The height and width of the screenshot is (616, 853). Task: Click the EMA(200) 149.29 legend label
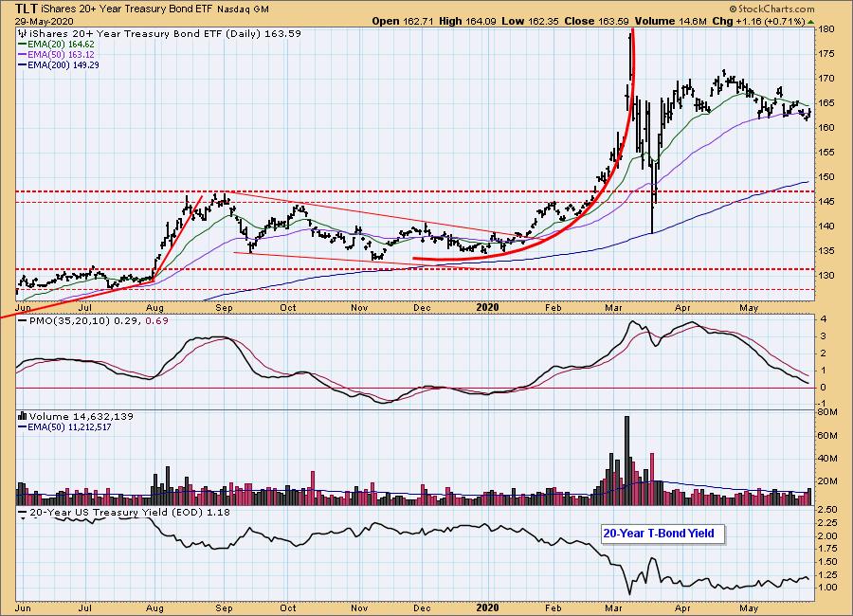(64, 64)
